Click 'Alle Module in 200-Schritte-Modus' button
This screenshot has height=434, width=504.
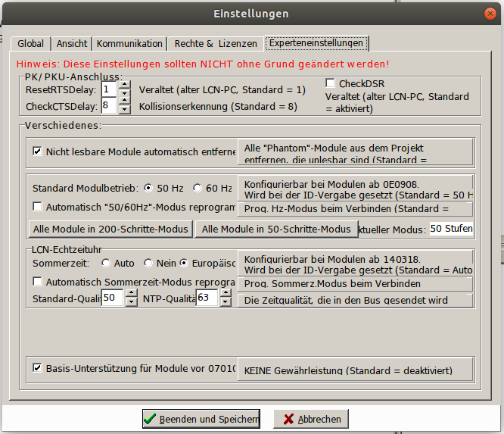(110, 229)
